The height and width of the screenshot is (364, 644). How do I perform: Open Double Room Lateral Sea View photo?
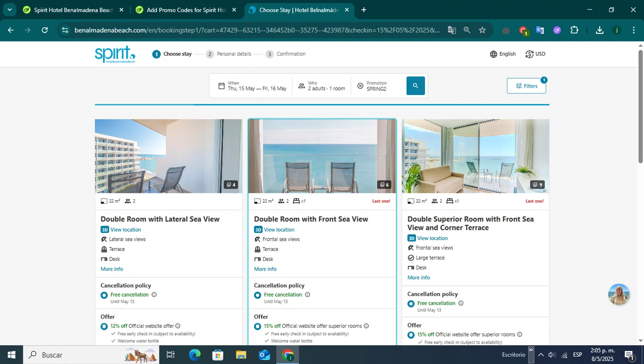(x=168, y=156)
